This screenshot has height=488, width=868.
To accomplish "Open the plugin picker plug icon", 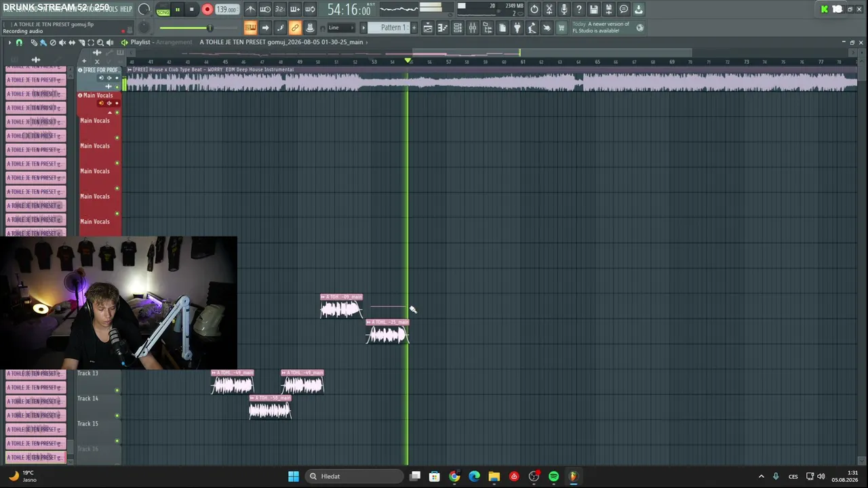I will pos(517,28).
